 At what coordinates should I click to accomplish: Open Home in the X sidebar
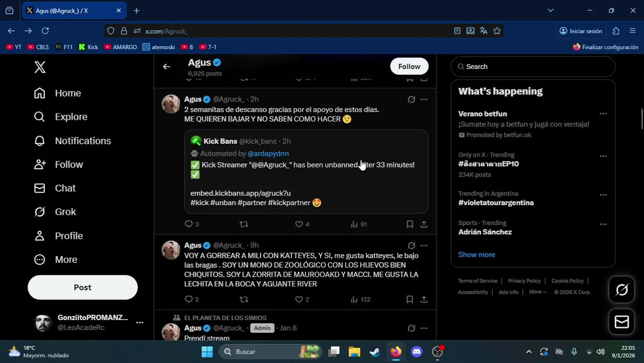(x=57, y=93)
